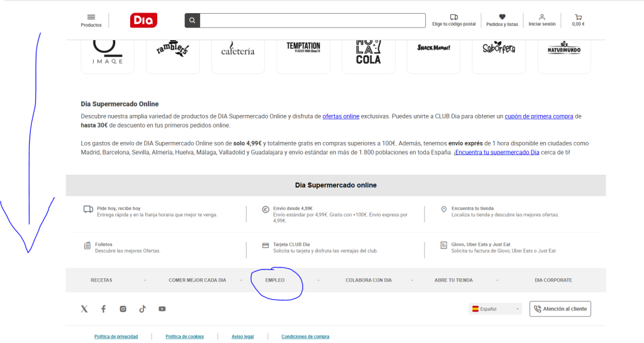Select the Temptation brand thumbnail

[x=303, y=49]
